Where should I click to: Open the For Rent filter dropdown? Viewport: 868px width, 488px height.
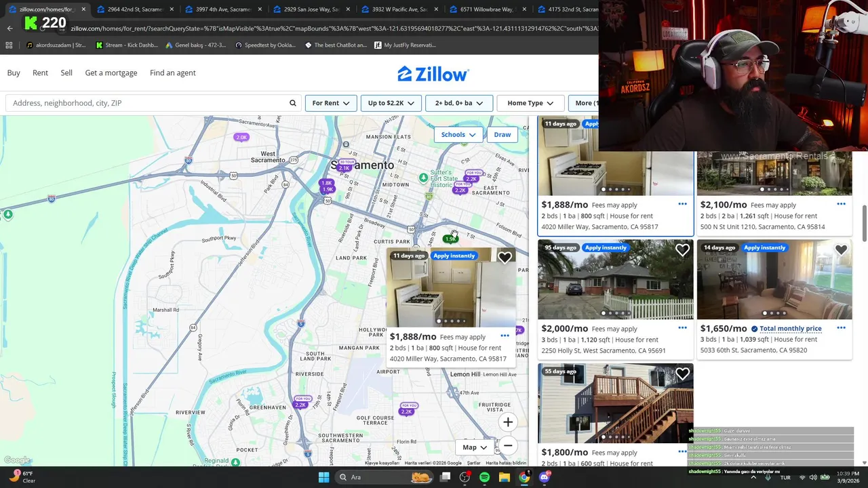click(x=330, y=103)
